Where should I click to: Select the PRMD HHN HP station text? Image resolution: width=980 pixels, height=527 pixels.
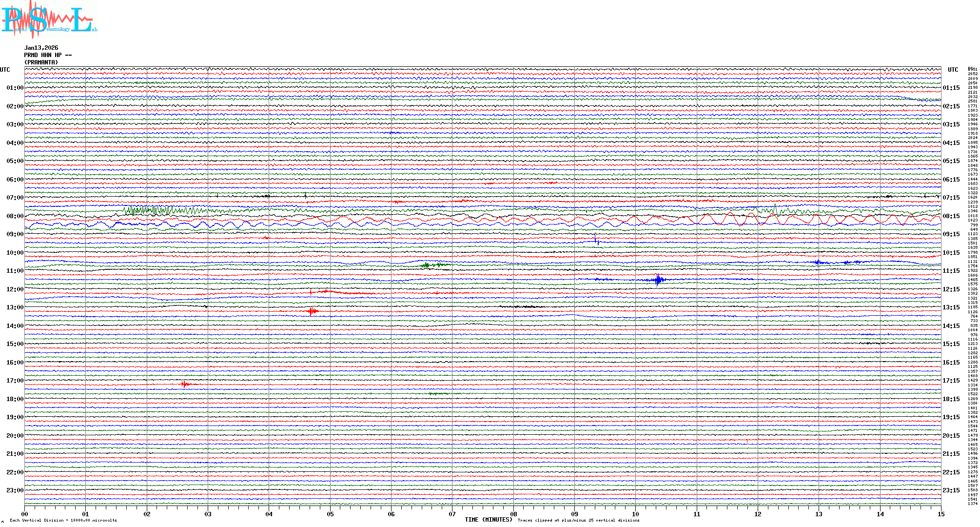point(48,55)
